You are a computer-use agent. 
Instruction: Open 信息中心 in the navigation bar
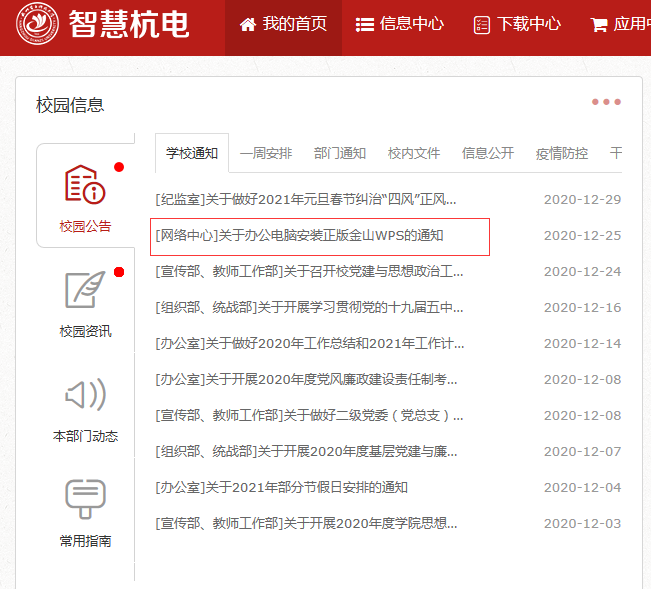click(x=400, y=25)
